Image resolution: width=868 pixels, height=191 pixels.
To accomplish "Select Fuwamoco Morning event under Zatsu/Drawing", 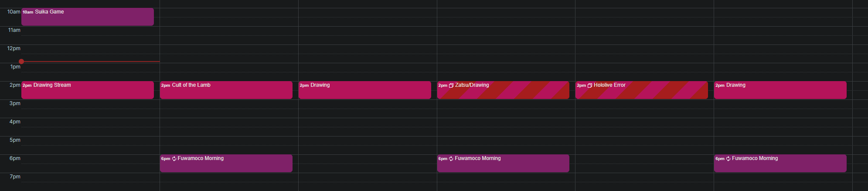I will pos(503,163).
